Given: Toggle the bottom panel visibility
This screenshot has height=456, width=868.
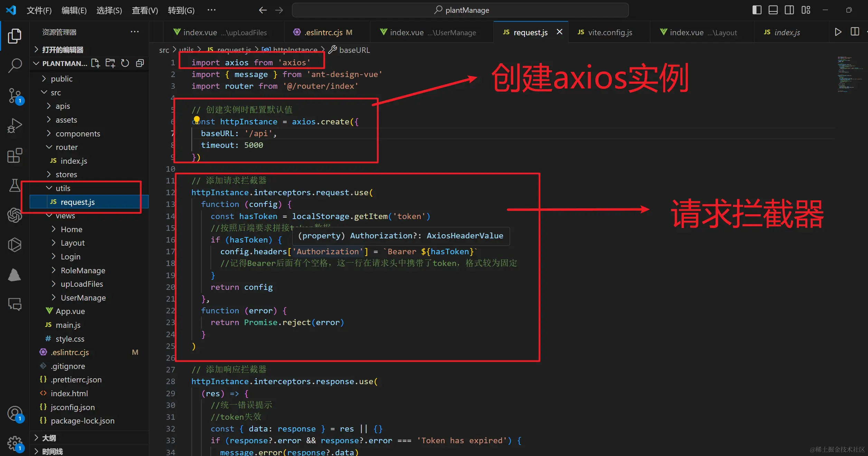Looking at the screenshot, I should [x=773, y=10].
